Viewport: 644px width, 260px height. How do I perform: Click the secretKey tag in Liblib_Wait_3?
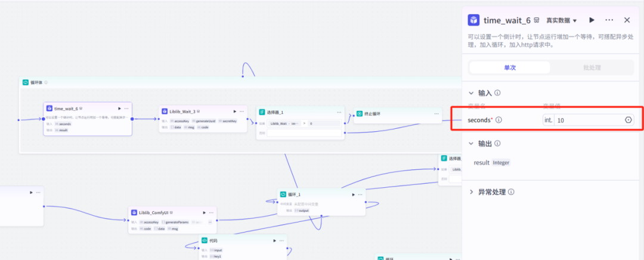point(228,121)
